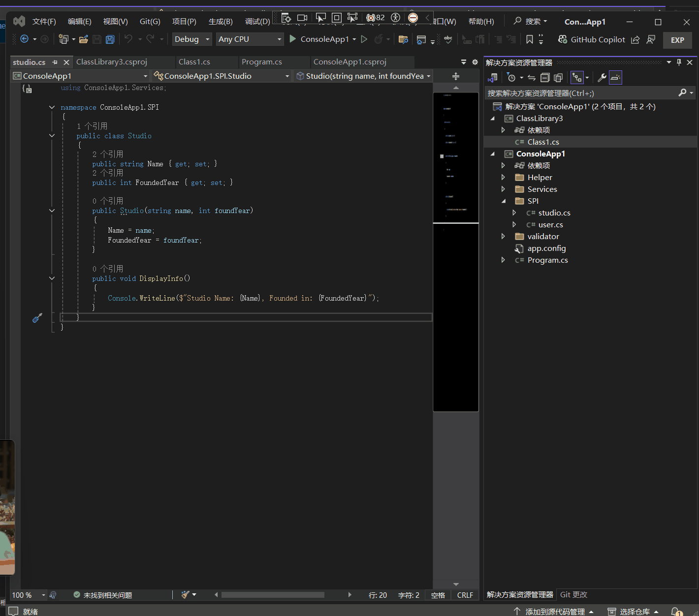
Task: Open the Git(G) menu
Action: click(x=150, y=22)
